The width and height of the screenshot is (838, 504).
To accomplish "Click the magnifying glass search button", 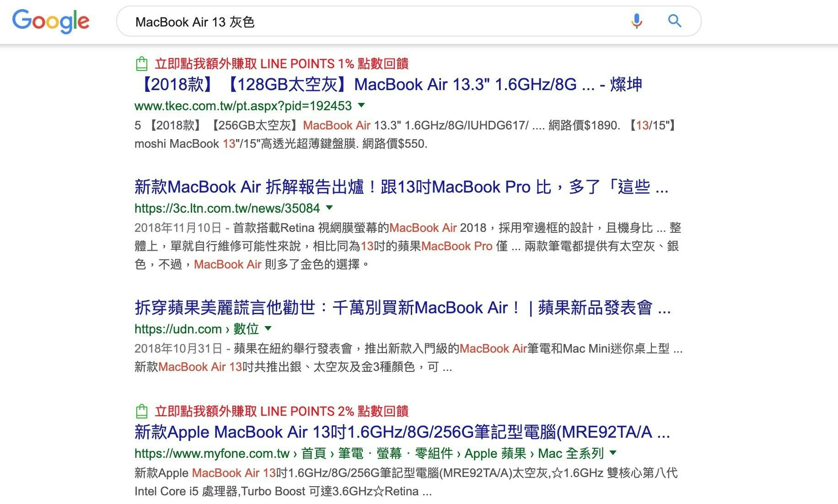I will point(675,21).
